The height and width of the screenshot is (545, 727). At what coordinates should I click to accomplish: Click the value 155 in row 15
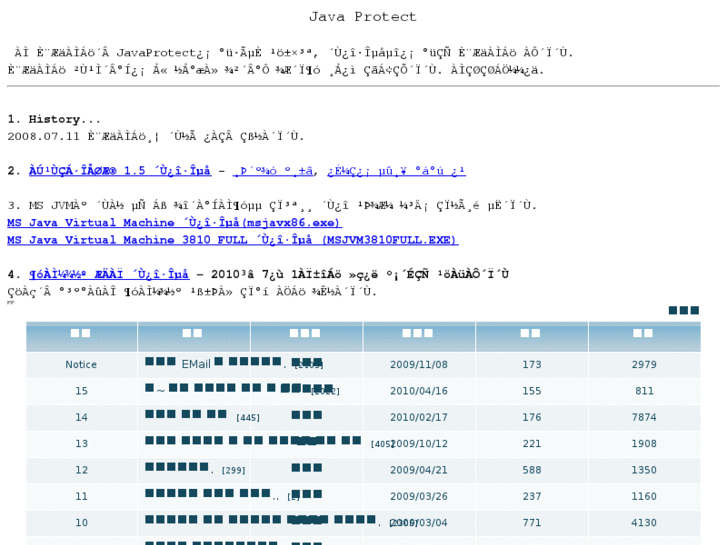click(532, 391)
